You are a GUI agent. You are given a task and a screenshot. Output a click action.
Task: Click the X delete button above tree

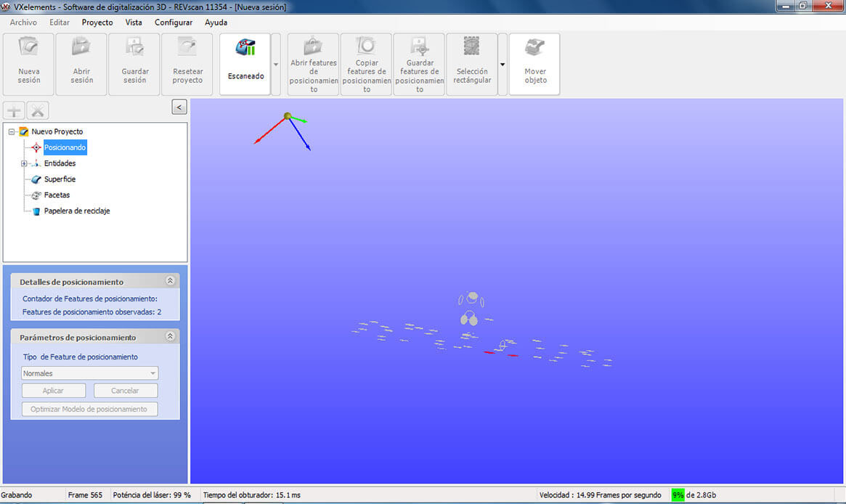38,110
